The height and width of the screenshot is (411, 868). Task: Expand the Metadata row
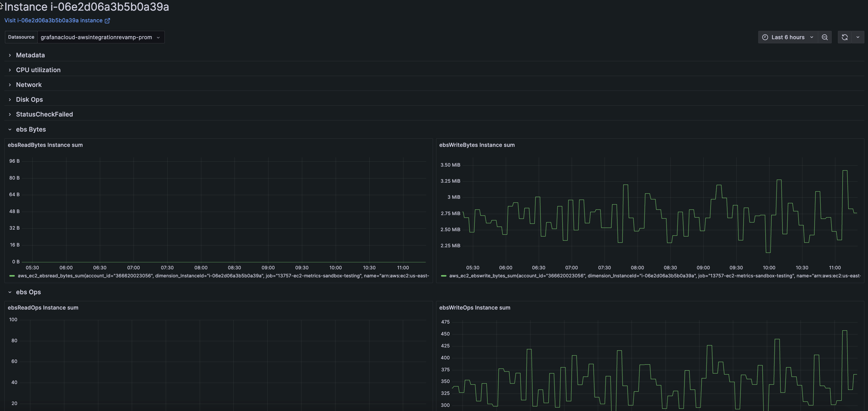click(x=30, y=55)
